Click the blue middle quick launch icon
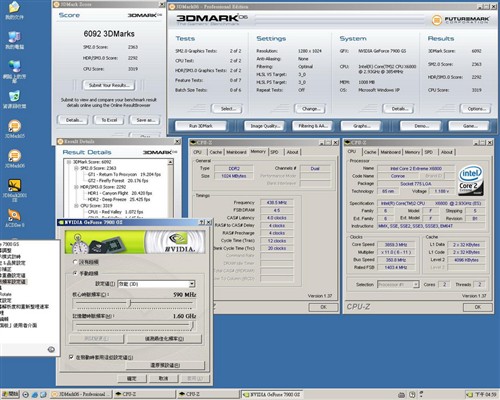This screenshot has width=500, height=400. click(35, 395)
